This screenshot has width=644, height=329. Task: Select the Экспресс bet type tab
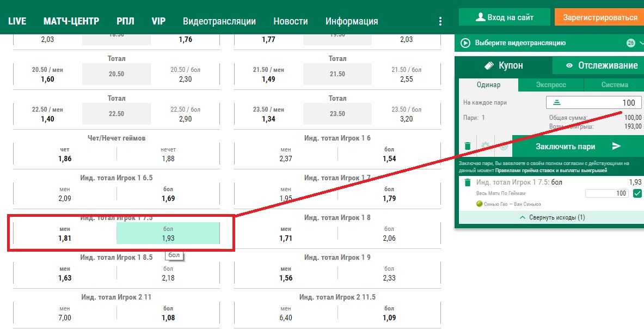(x=551, y=84)
